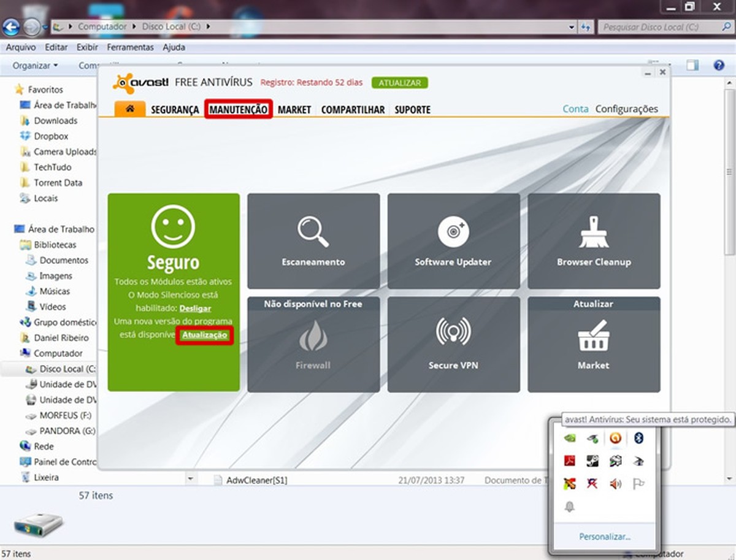Click Personalizar... in tray popup

pyautogui.click(x=605, y=537)
